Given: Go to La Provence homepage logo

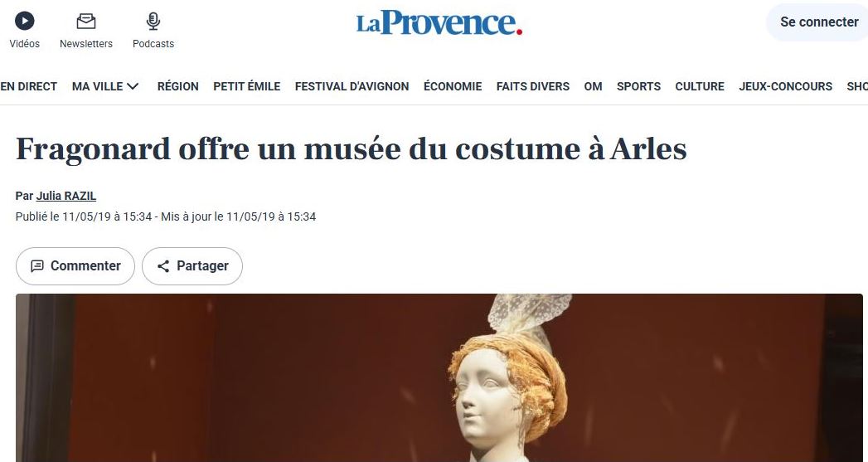Looking at the screenshot, I should click(x=439, y=22).
